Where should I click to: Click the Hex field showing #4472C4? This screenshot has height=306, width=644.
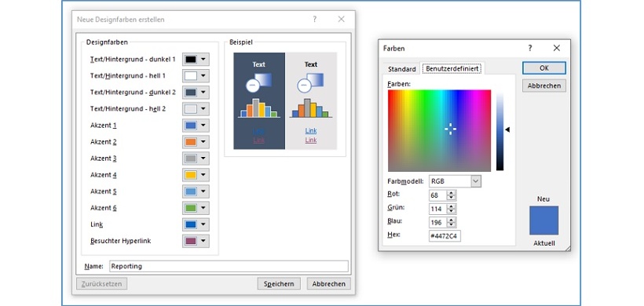coord(445,236)
